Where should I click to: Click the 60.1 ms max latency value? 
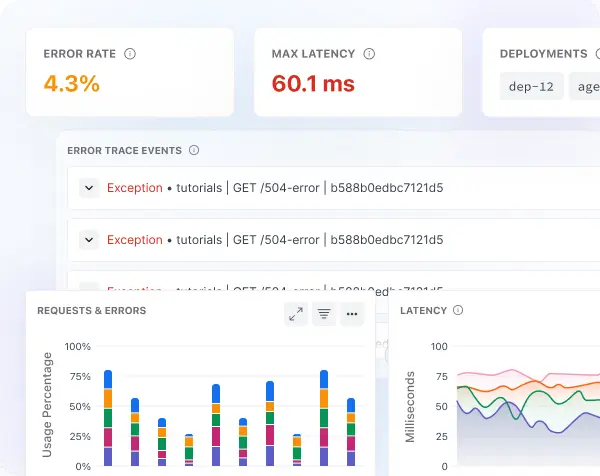pos(313,83)
